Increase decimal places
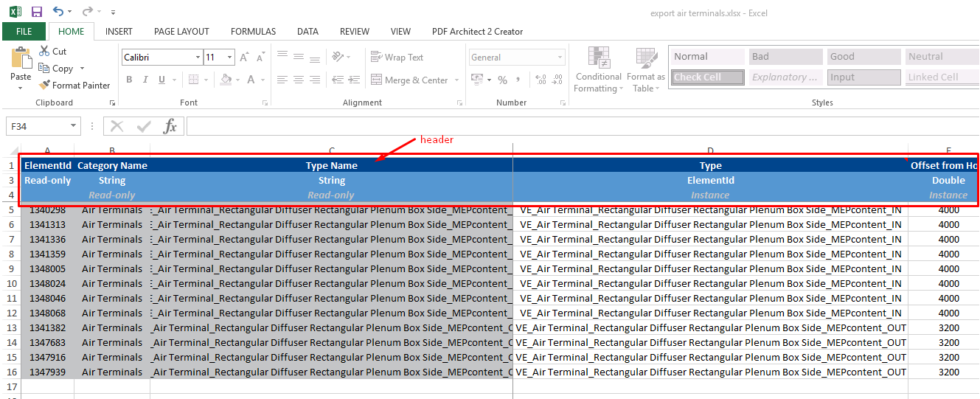Screen dimensions: 980x399 [541, 80]
